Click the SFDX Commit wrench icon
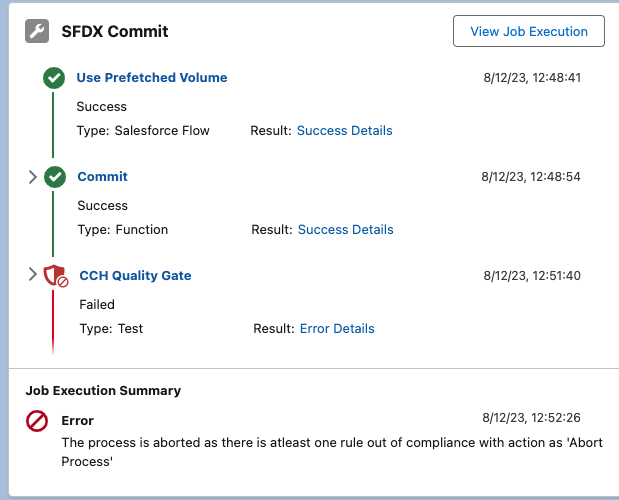Screen dimensions: 619x500 coord(37,31)
